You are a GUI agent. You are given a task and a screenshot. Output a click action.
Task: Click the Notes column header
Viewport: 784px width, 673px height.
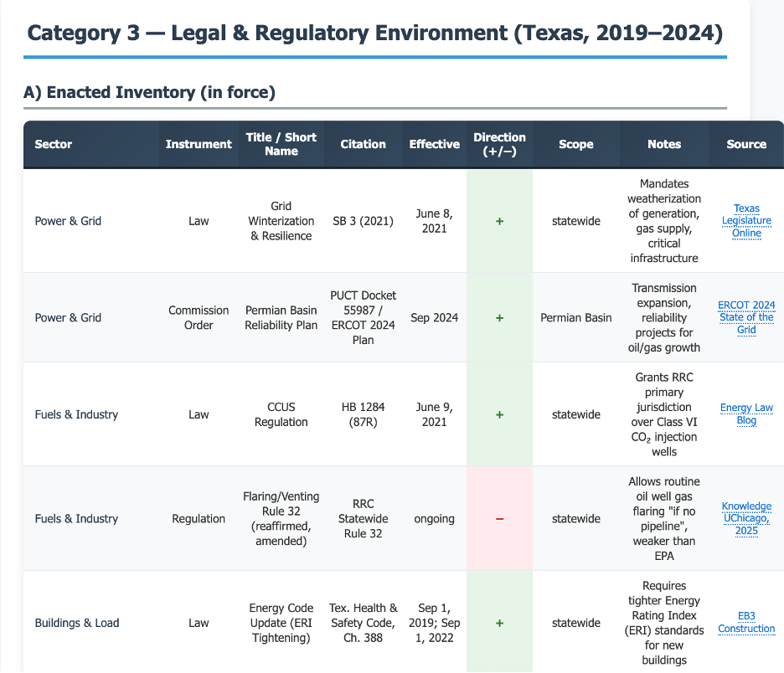pyautogui.click(x=664, y=144)
